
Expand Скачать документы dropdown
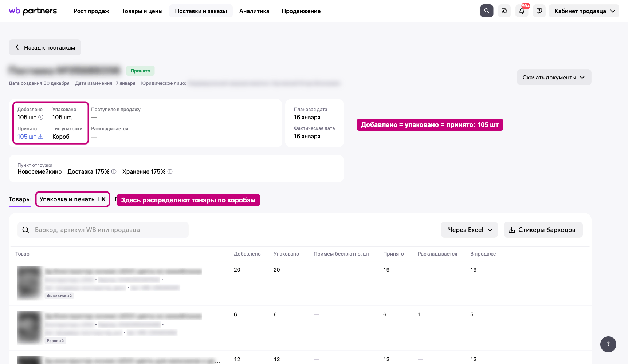pyautogui.click(x=554, y=77)
